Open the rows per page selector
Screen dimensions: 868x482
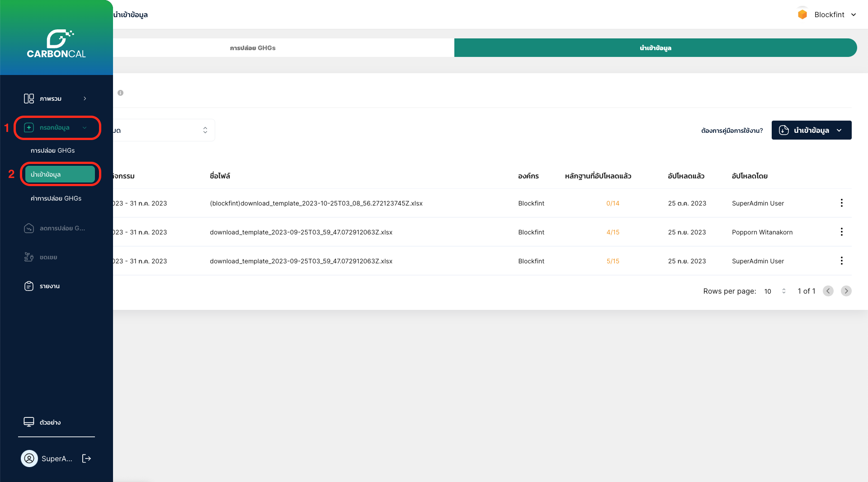pyautogui.click(x=775, y=291)
